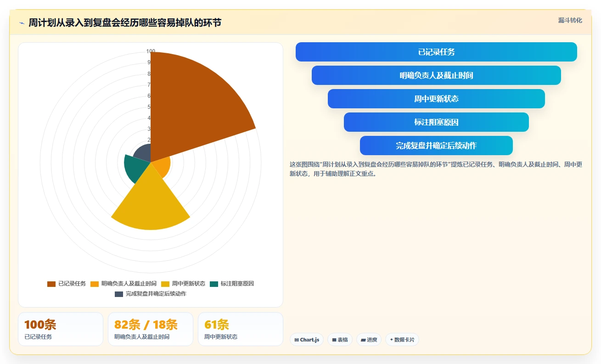Select the 已记录任务 funnel bar
This screenshot has height=364, width=601.
[436, 52]
